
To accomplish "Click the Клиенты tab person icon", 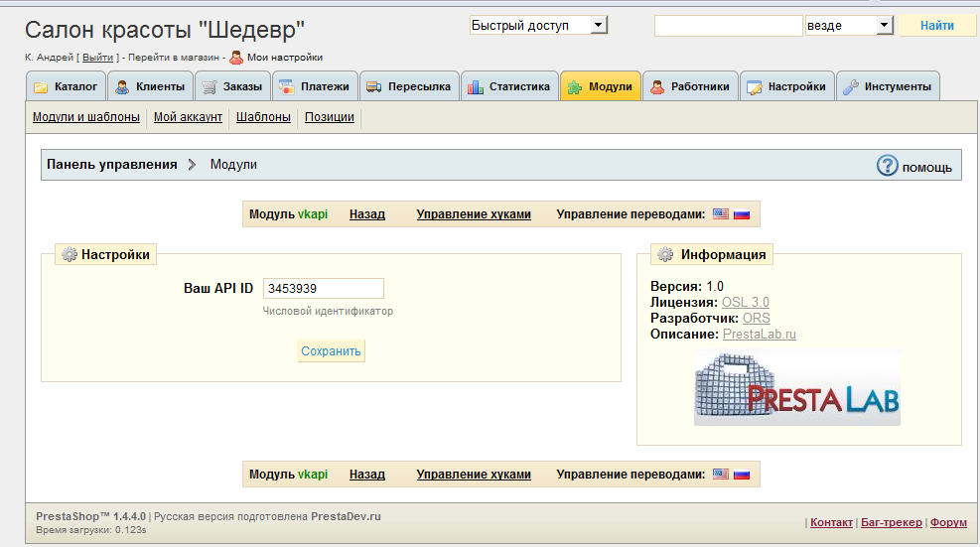I will tap(122, 87).
